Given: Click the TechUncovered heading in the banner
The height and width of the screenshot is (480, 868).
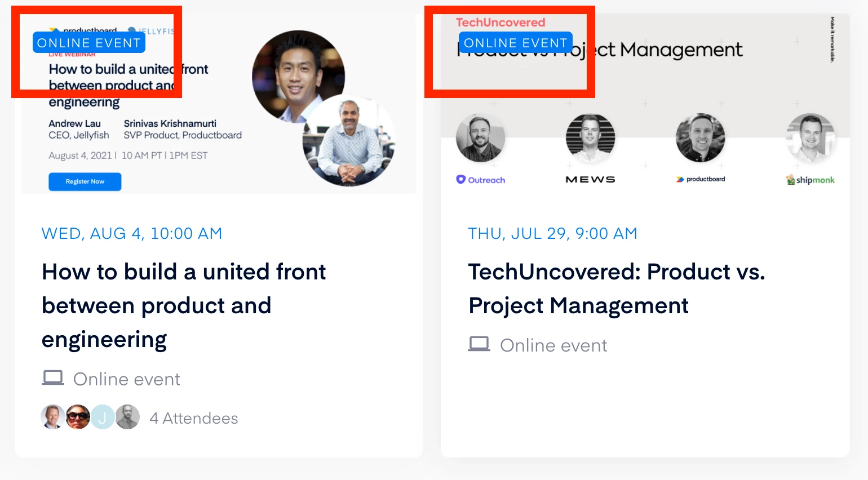Looking at the screenshot, I should click(501, 23).
